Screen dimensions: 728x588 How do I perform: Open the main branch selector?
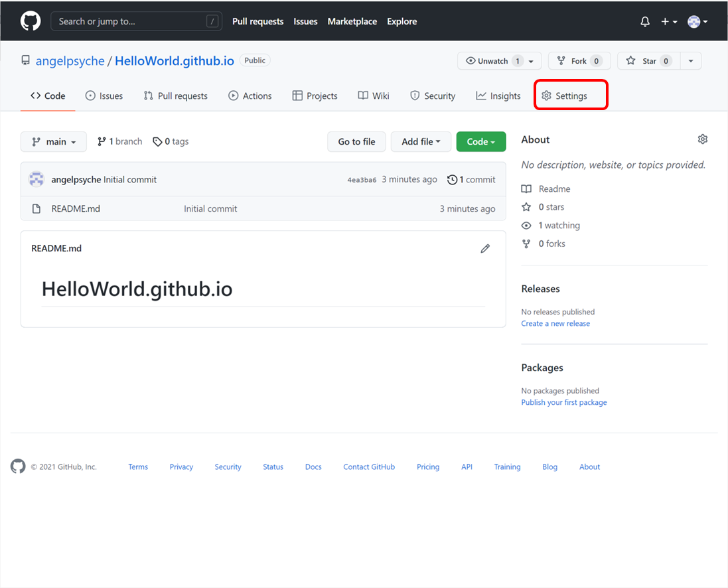[53, 141]
